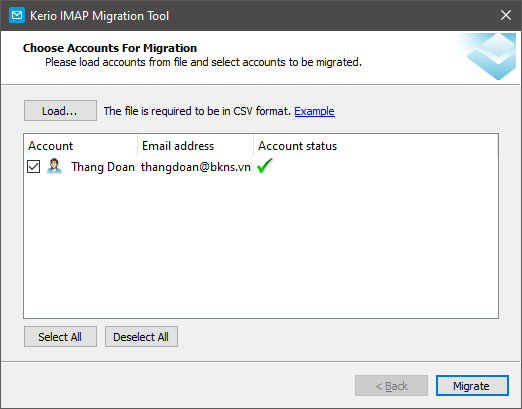
Task: Sort by the Account column header
Action: (x=80, y=146)
